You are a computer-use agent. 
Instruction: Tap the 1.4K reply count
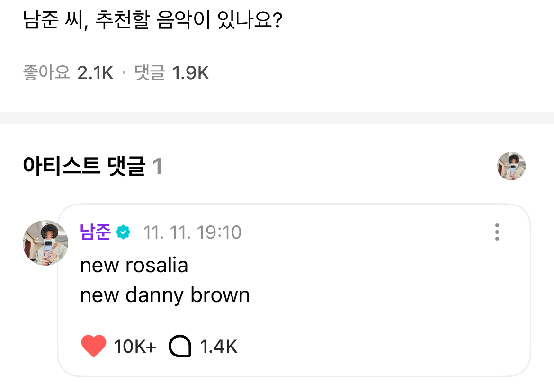click(x=219, y=347)
